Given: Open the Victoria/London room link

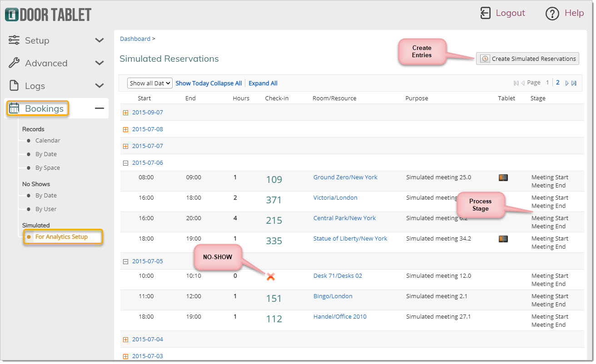Looking at the screenshot, I should 335,198.
